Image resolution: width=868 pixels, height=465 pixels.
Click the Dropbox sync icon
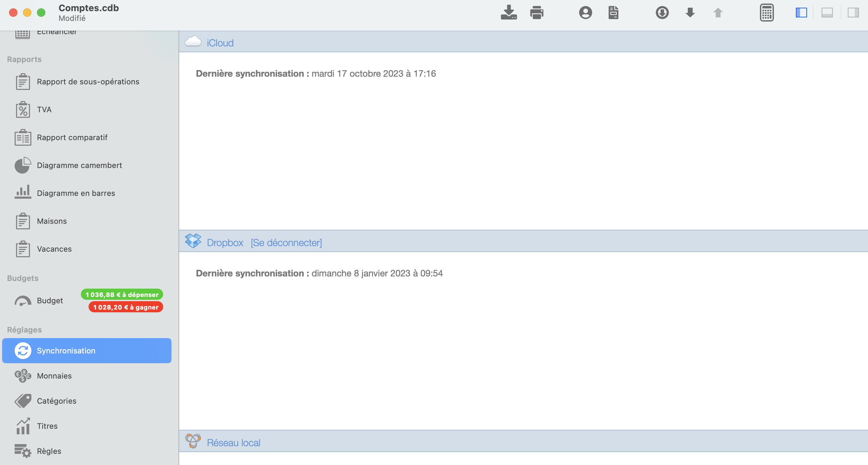(x=192, y=242)
